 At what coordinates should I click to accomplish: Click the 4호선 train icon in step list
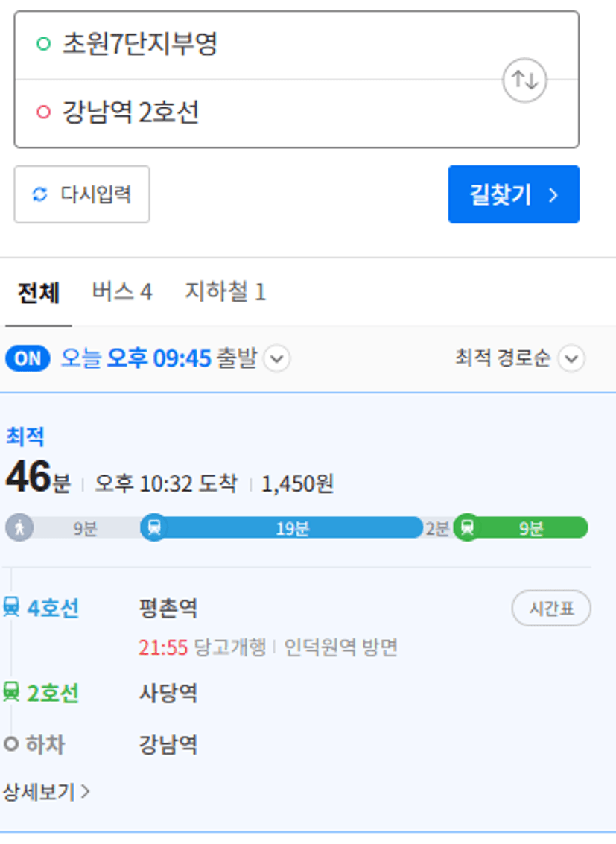point(11,607)
